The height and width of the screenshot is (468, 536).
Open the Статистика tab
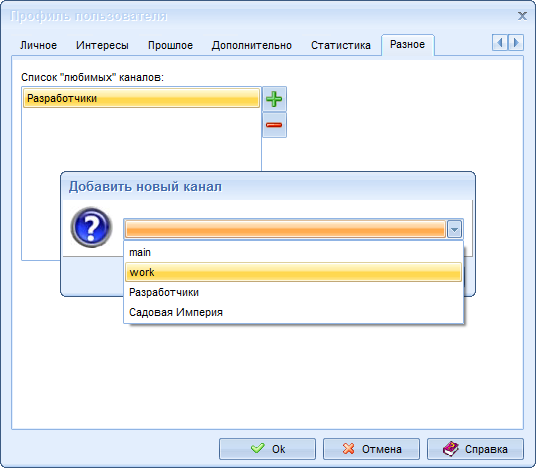[340, 45]
